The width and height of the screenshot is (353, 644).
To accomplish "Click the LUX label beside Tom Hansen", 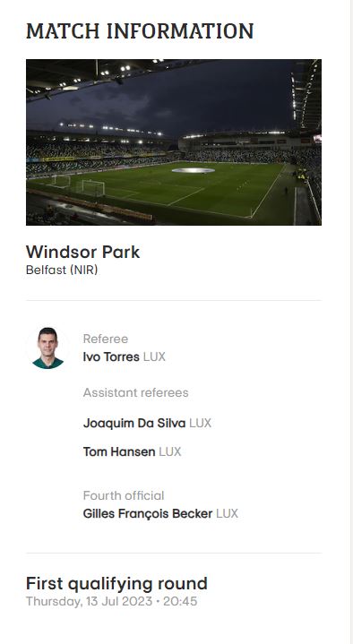I will point(169,451).
